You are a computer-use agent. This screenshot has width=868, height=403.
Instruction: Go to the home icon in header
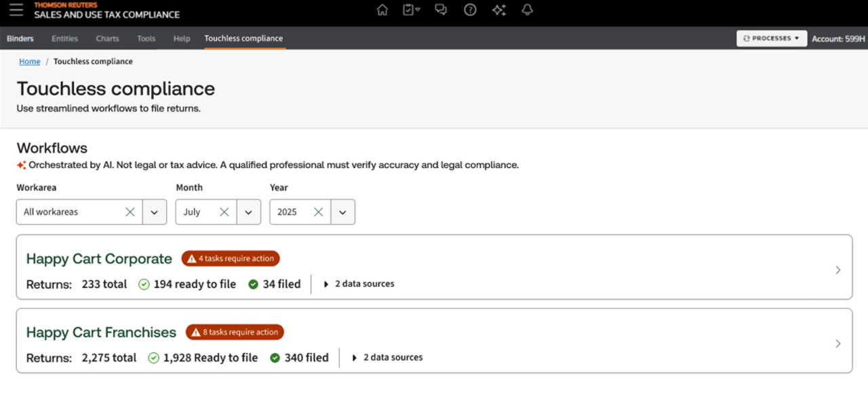click(382, 9)
